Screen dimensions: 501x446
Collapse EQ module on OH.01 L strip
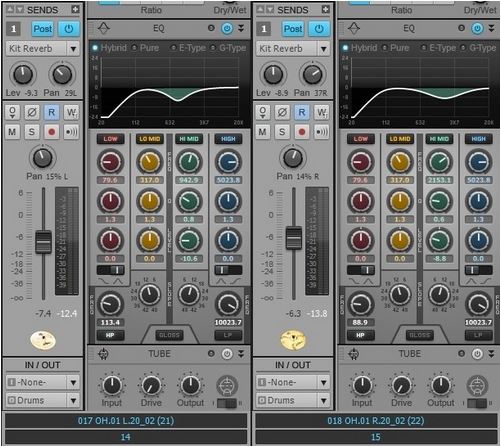point(241,28)
